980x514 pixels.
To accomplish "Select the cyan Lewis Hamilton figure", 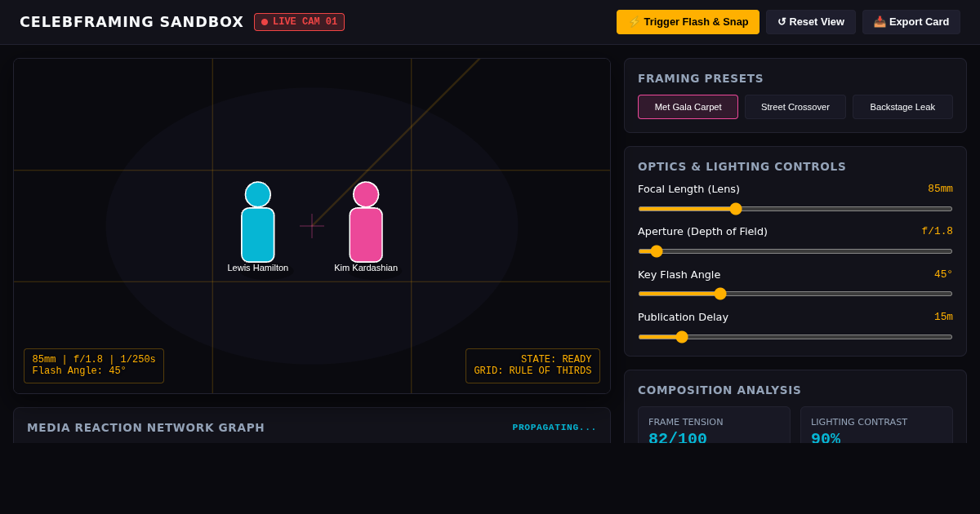I will 258,222.
